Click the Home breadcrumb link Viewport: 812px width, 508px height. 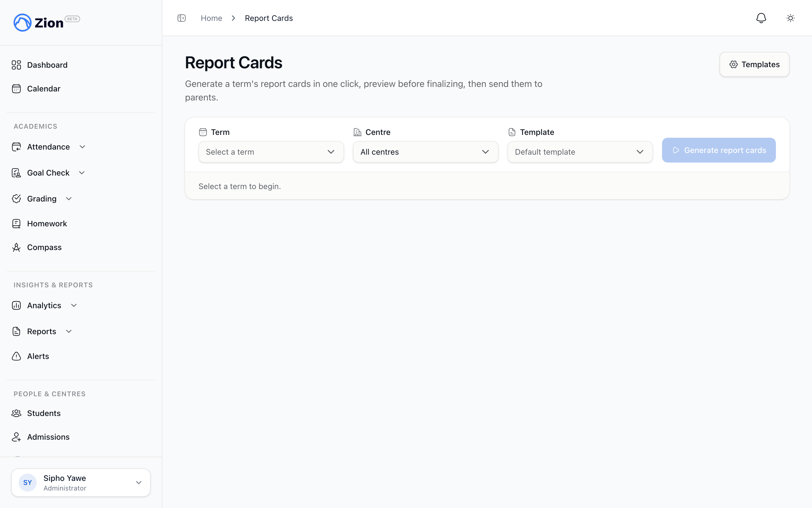click(x=211, y=18)
